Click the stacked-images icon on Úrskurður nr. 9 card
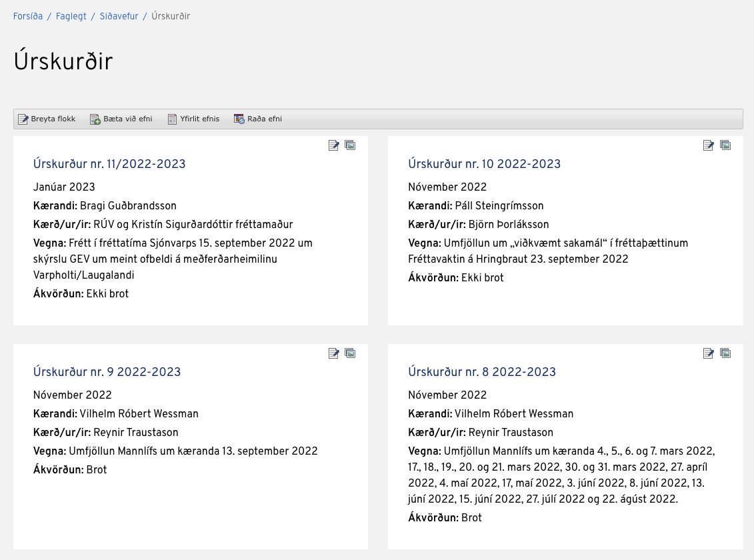754x560 pixels. click(x=350, y=353)
